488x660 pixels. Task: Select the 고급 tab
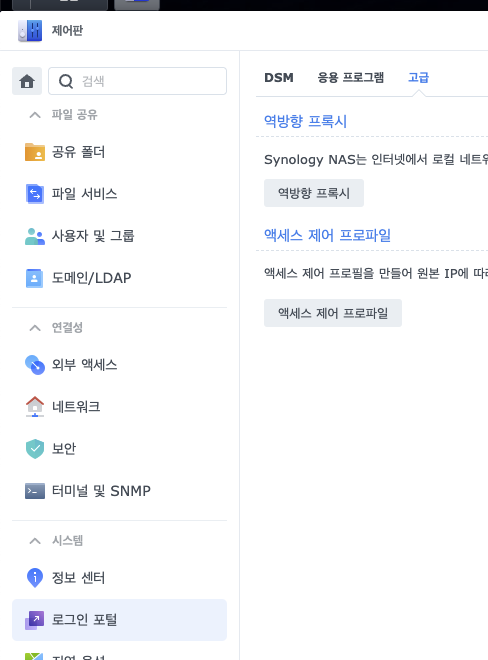click(x=419, y=78)
